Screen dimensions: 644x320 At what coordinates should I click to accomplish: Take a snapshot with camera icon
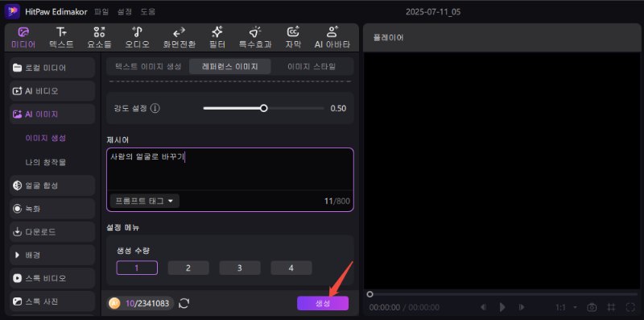(x=592, y=307)
